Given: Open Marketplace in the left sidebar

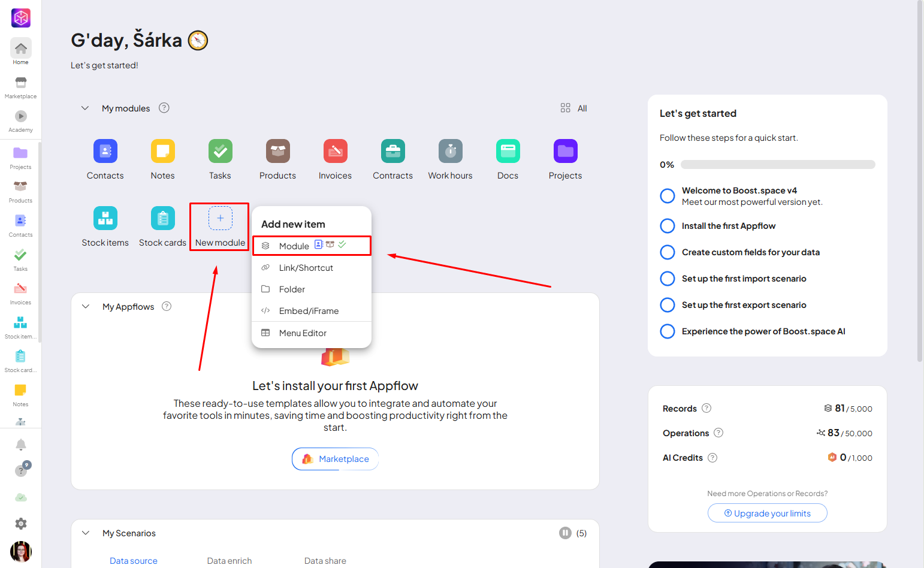Looking at the screenshot, I should pyautogui.click(x=20, y=87).
